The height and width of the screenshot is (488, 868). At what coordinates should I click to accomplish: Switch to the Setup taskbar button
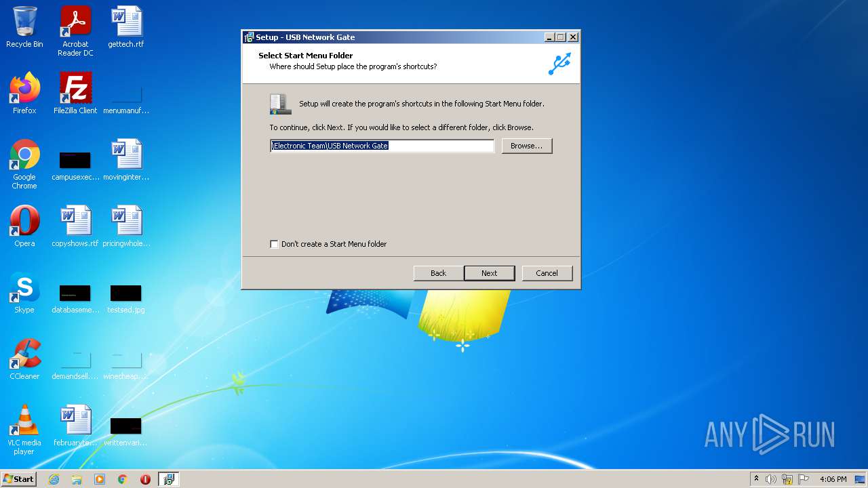168,479
